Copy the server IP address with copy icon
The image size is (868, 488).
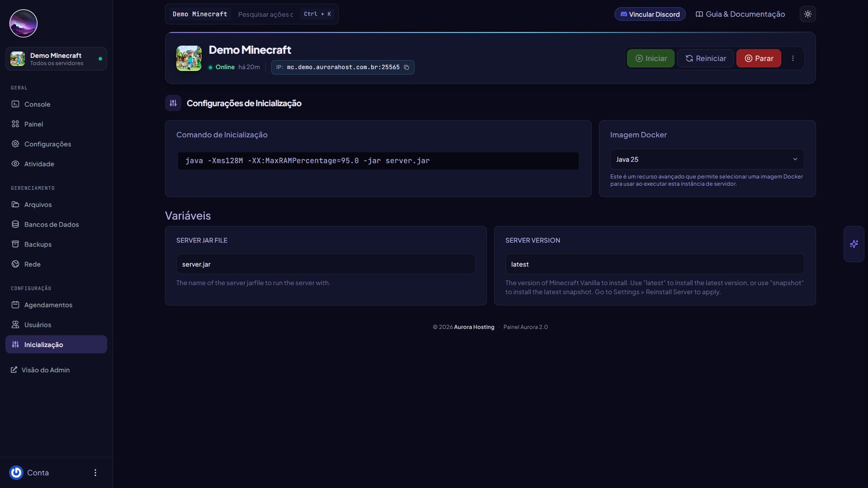click(x=406, y=67)
